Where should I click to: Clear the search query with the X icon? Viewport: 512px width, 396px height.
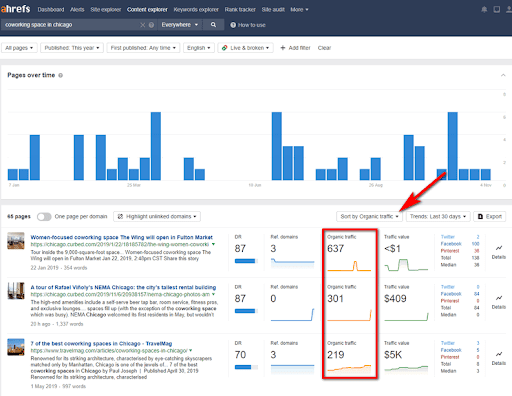pyautogui.click(x=143, y=25)
